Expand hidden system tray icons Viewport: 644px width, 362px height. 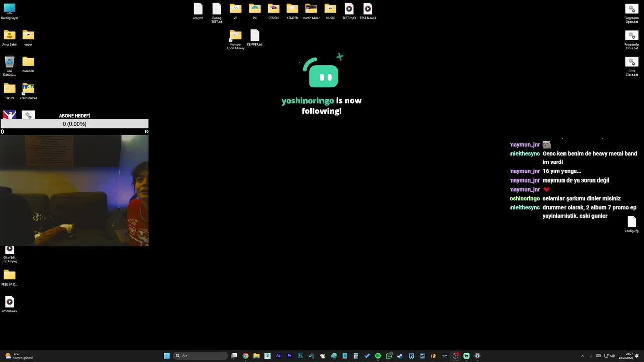coord(582,356)
